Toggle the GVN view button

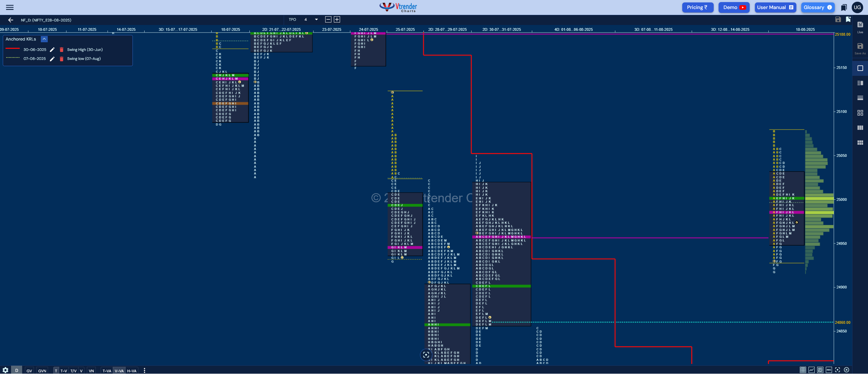pos(42,371)
